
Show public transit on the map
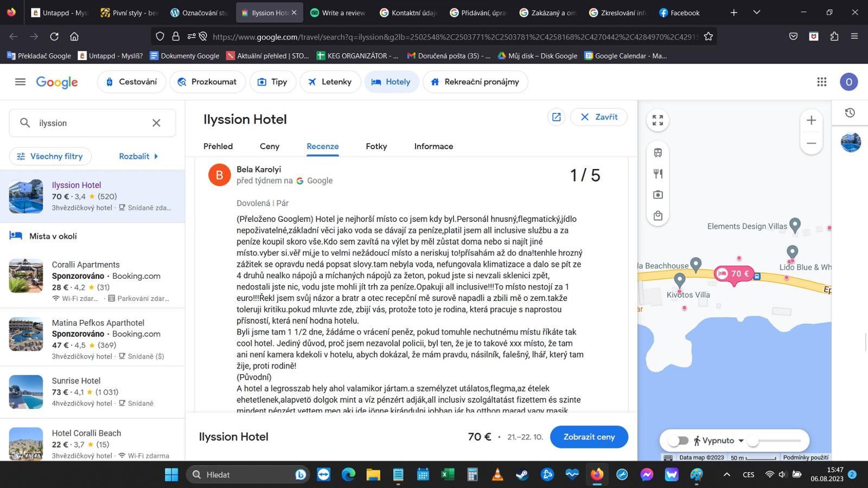658,153
